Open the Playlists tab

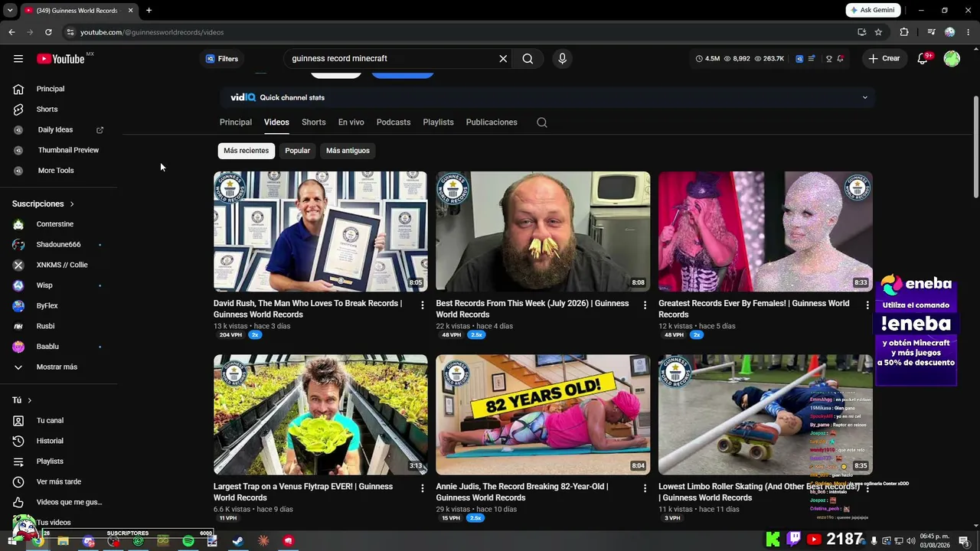[x=439, y=122]
